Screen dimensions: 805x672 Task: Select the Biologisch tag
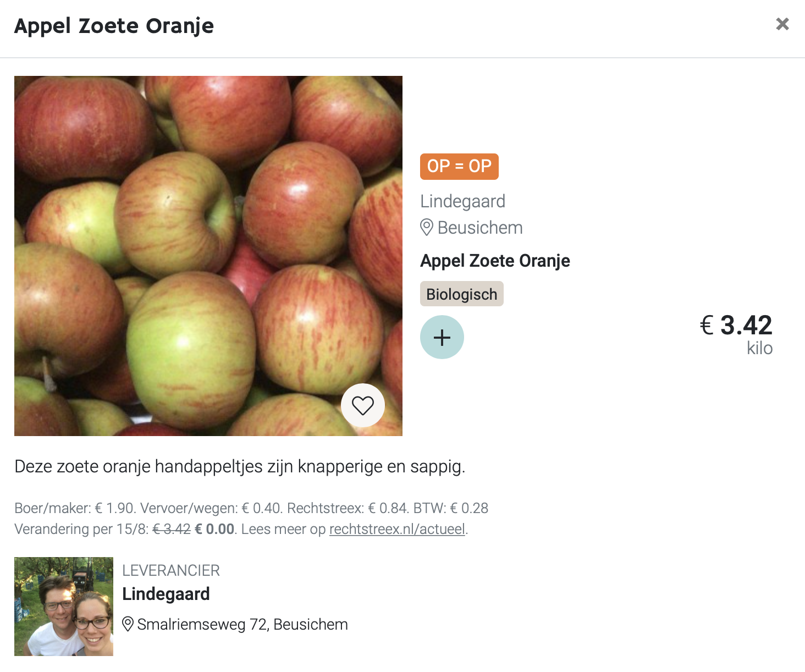[462, 294]
